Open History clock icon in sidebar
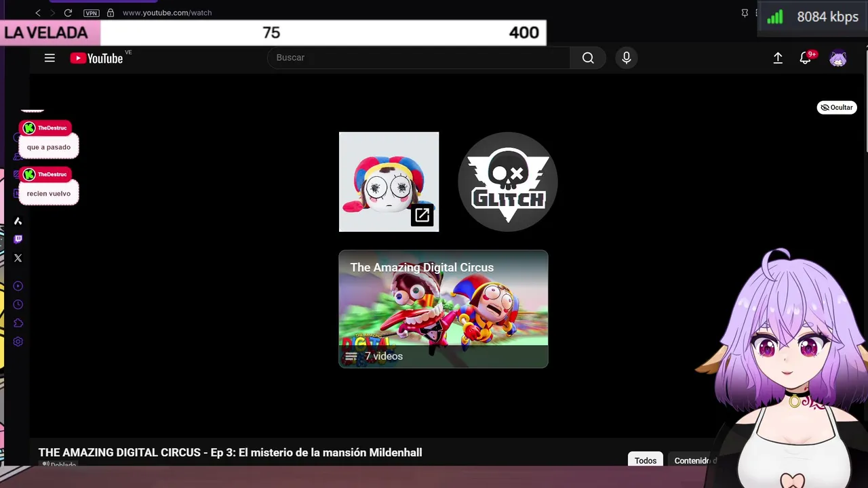The height and width of the screenshot is (488, 868). [x=18, y=304]
